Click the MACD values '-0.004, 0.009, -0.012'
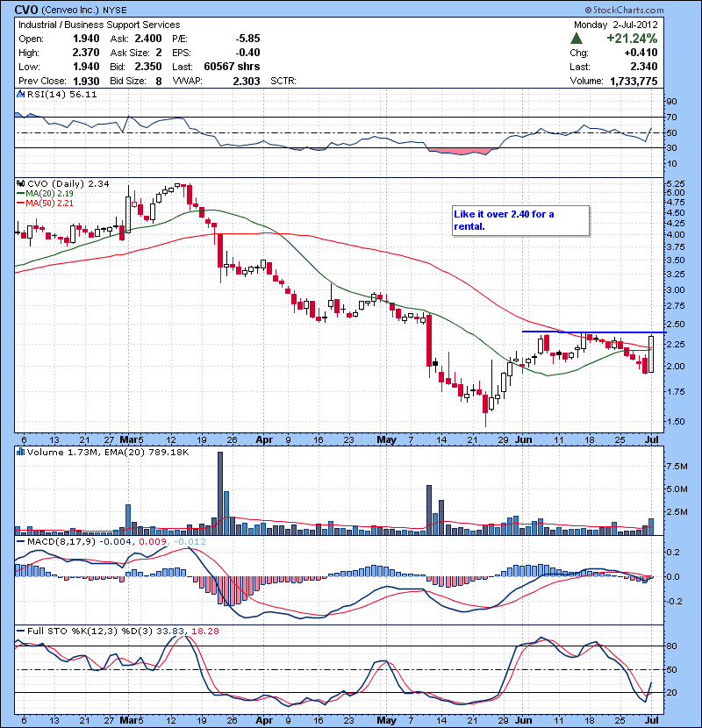The height and width of the screenshot is (728, 702). pos(153,541)
